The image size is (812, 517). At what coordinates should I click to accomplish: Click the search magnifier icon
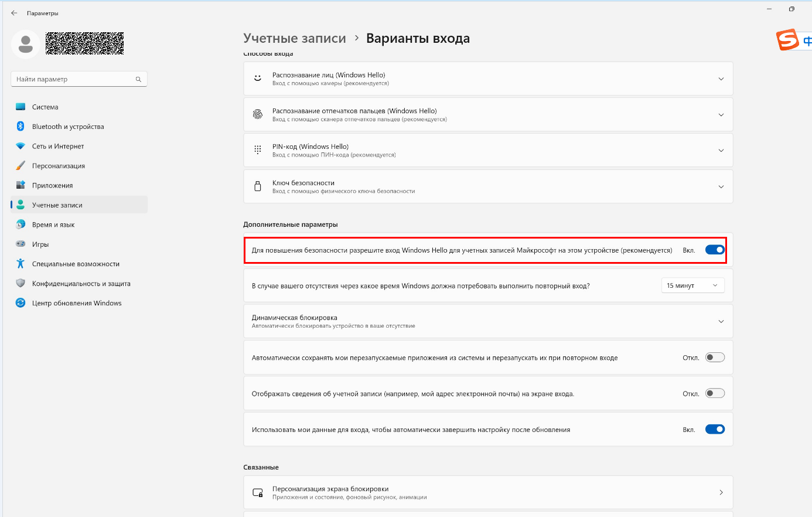pyautogui.click(x=138, y=79)
